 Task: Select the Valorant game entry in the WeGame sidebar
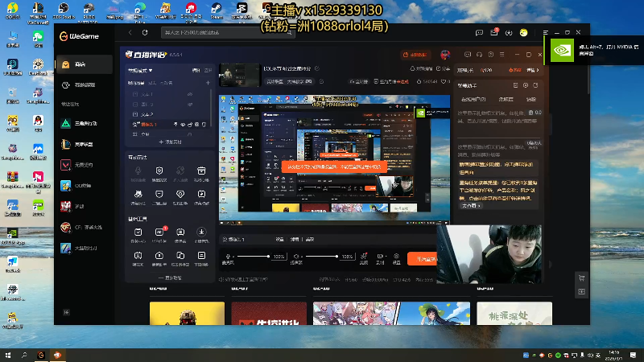[84, 165]
